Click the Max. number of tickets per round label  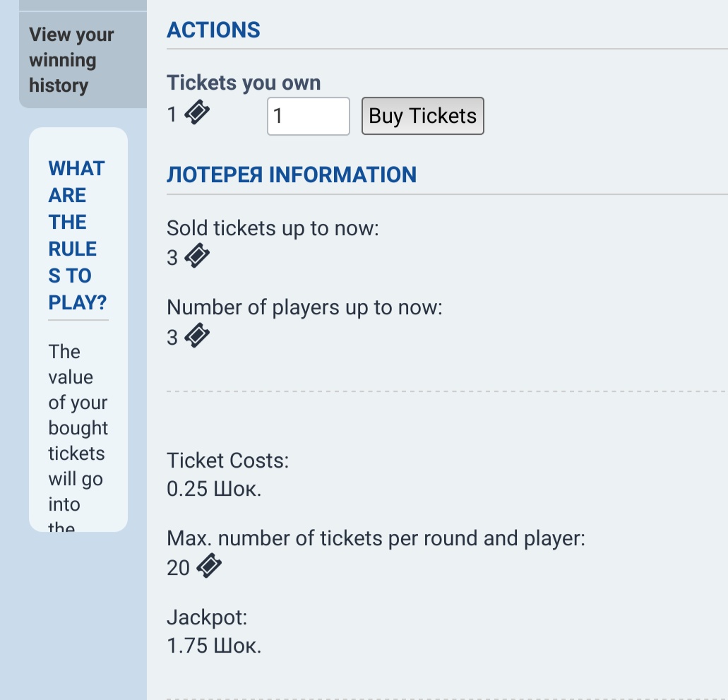pyautogui.click(x=376, y=539)
